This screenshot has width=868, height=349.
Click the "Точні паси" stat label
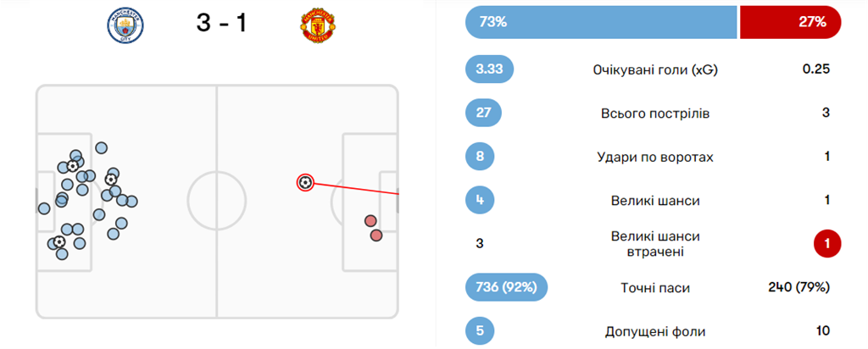coord(655,288)
